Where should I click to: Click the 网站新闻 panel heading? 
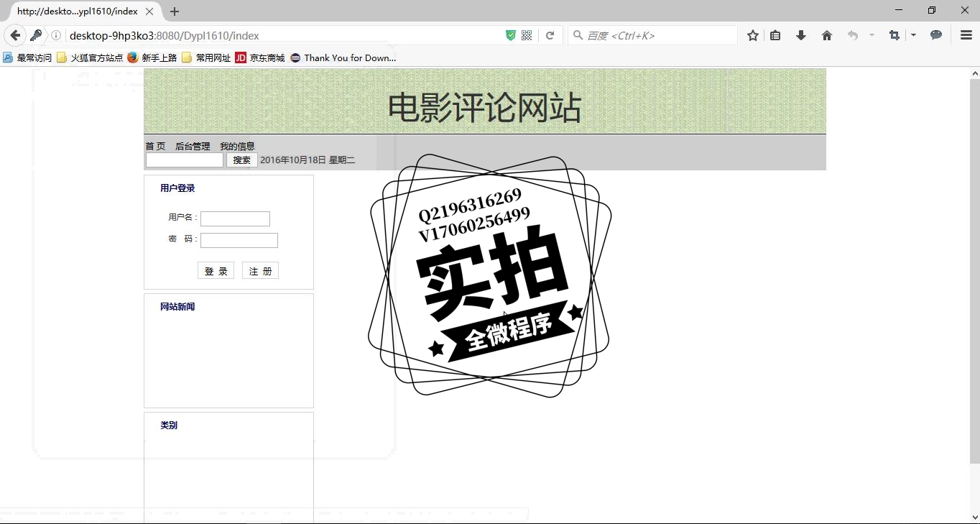pos(177,307)
